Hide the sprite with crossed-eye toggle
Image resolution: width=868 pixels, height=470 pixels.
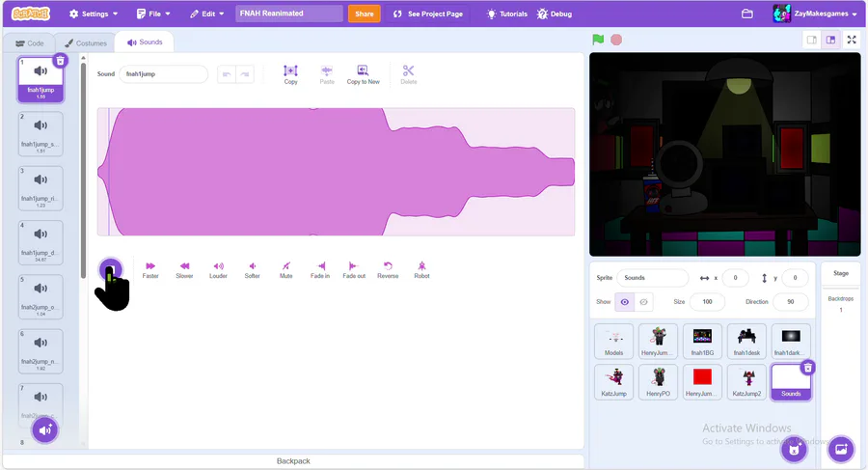pos(643,301)
